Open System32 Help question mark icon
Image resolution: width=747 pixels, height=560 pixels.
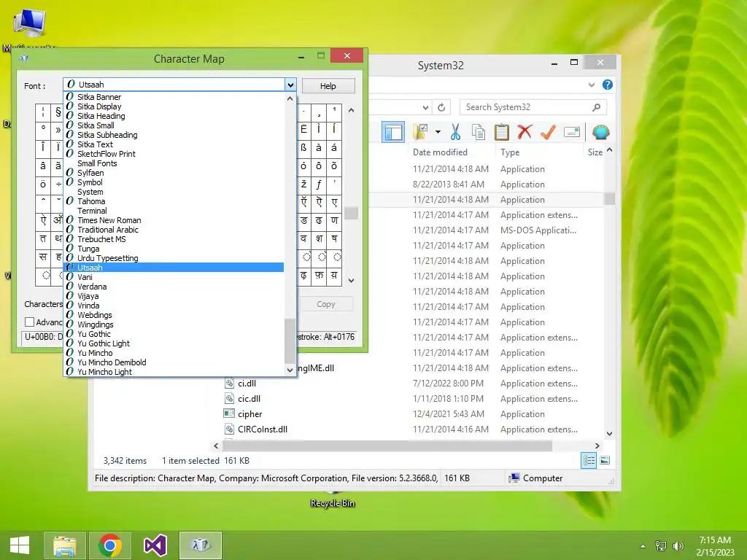coord(608,85)
